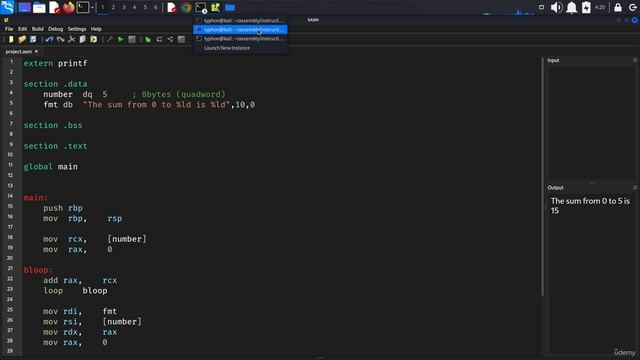Click the 'mov rdi, fmt' instruction
640x360 pixels.
pyautogui.click(x=80, y=311)
